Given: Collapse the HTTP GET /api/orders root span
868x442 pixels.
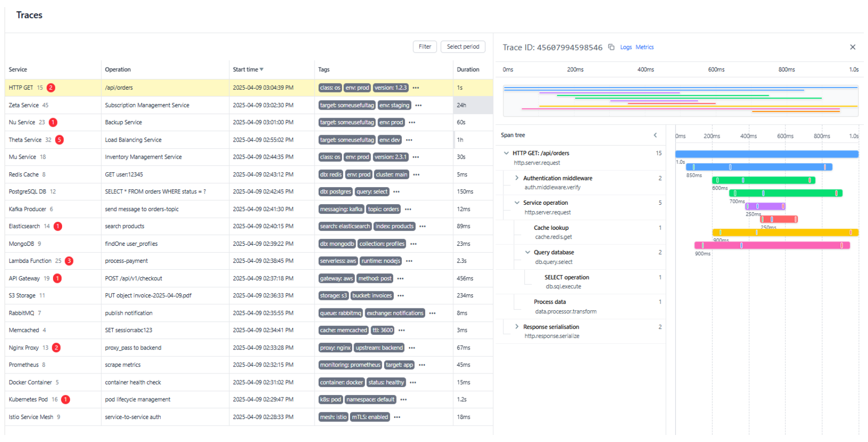Looking at the screenshot, I should coord(506,153).
